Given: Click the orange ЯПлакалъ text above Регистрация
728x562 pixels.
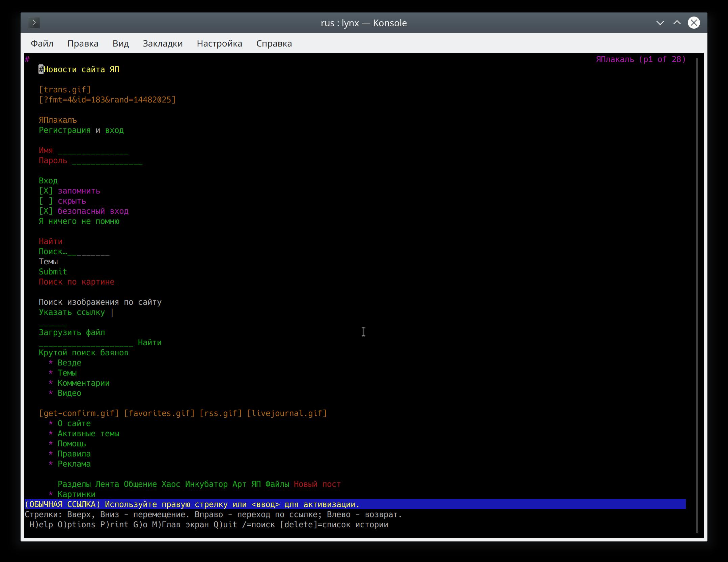Looking at the screenshot, I should [58, 120].
